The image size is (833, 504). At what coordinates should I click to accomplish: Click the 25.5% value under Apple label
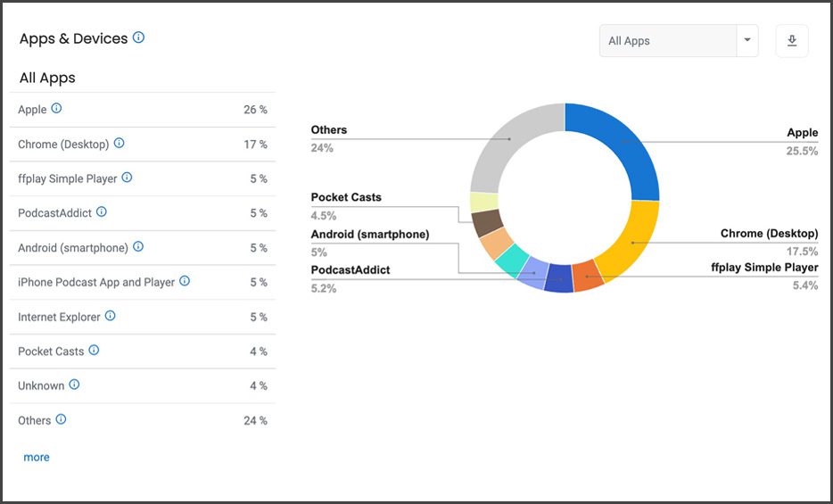(802, 151)
